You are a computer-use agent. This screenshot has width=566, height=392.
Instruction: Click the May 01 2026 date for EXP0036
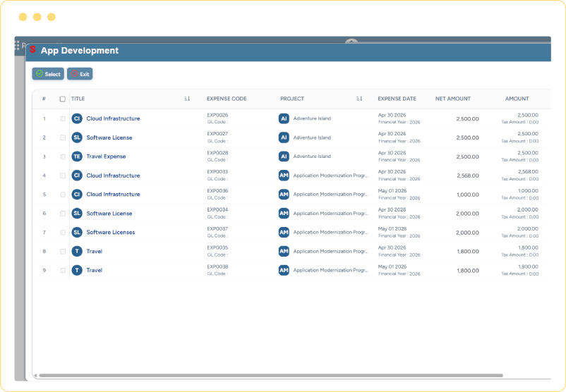click(x=392, y=191)
